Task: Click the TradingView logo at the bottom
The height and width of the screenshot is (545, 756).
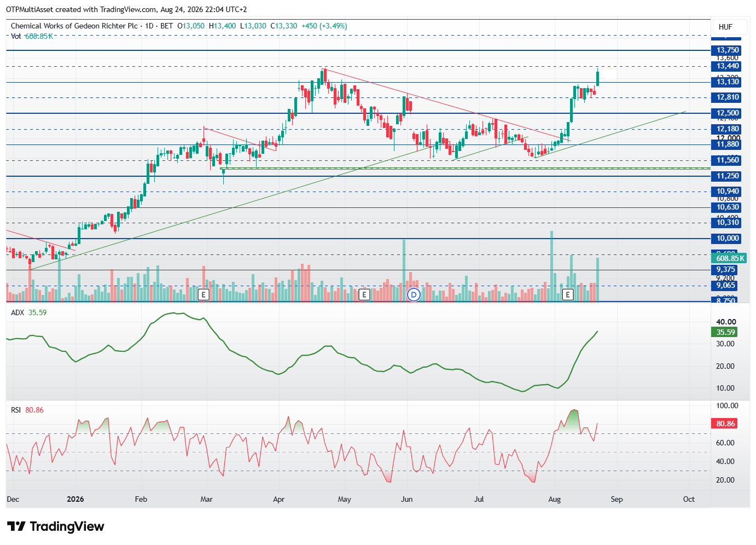Action: (x=56, y=526)
